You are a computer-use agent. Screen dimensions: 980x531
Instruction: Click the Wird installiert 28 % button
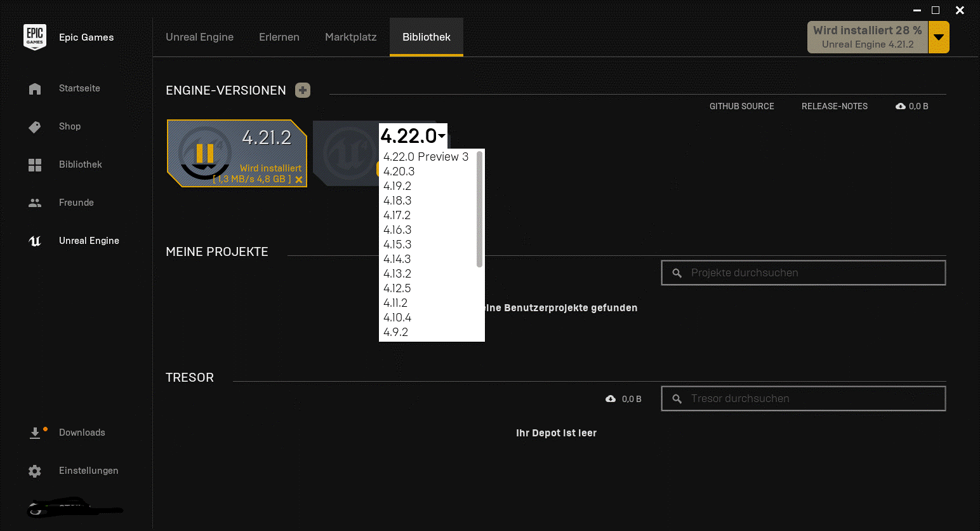coord(868,37)
